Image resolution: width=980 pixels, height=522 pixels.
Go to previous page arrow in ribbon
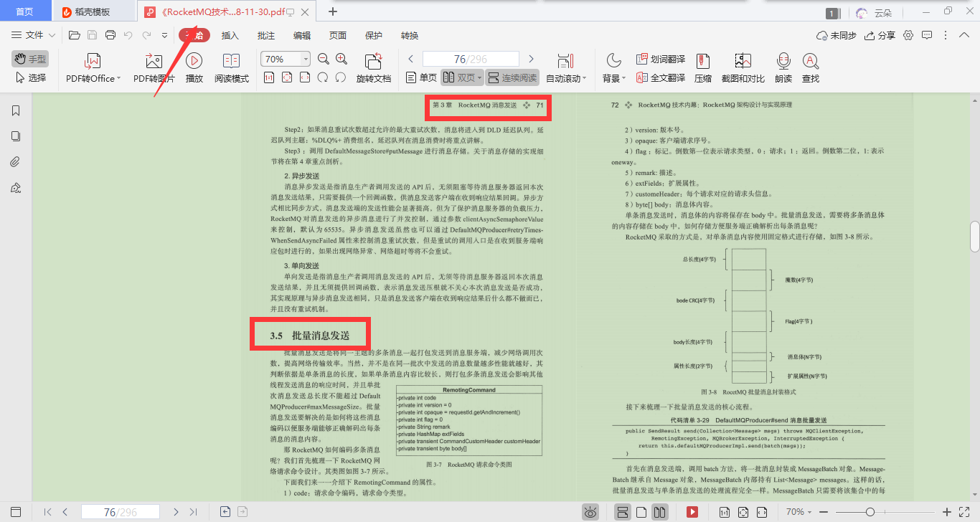pos(411,59)
